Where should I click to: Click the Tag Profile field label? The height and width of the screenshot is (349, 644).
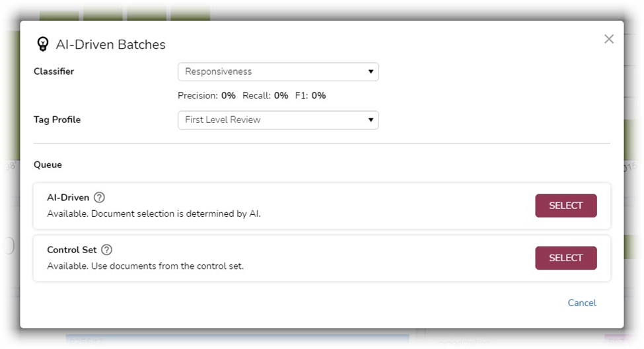click(57, 120)
